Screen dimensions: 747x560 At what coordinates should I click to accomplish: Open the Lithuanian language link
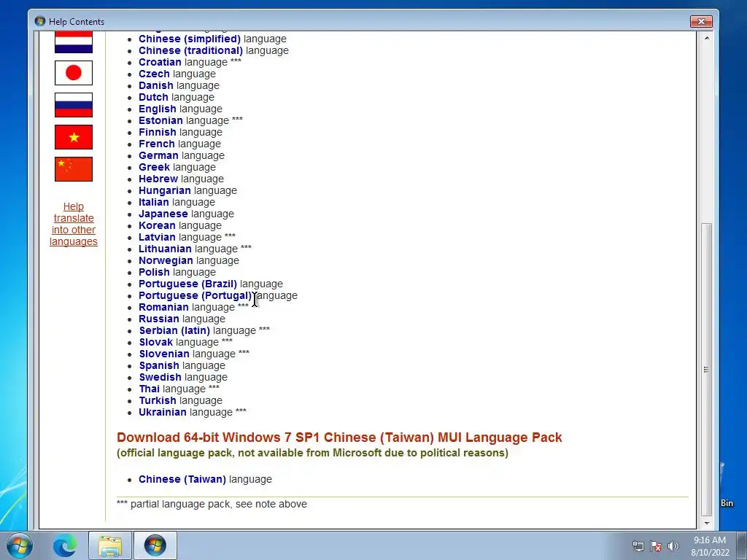pos(165,249)
